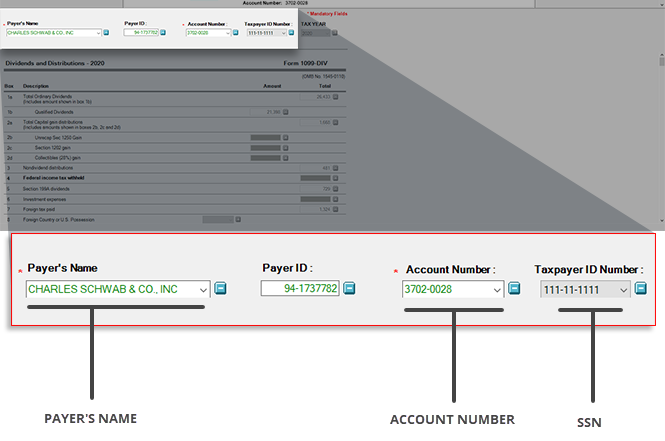Click the icon on Nondividend distributions row

(x=335, y=168)
